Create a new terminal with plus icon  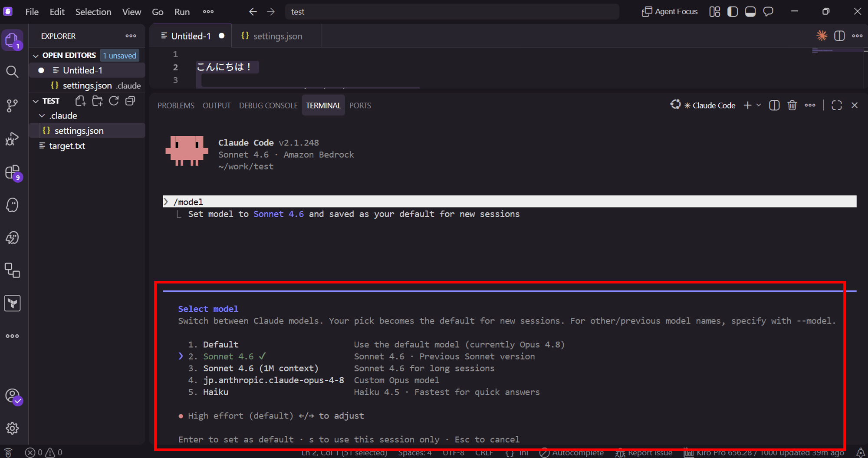pyautogui.click(x=747, y=105)
